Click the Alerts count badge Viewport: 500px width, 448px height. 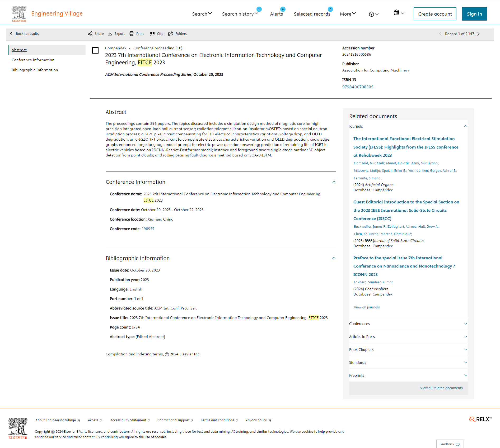pyautogui.click(x=283, y=9)
